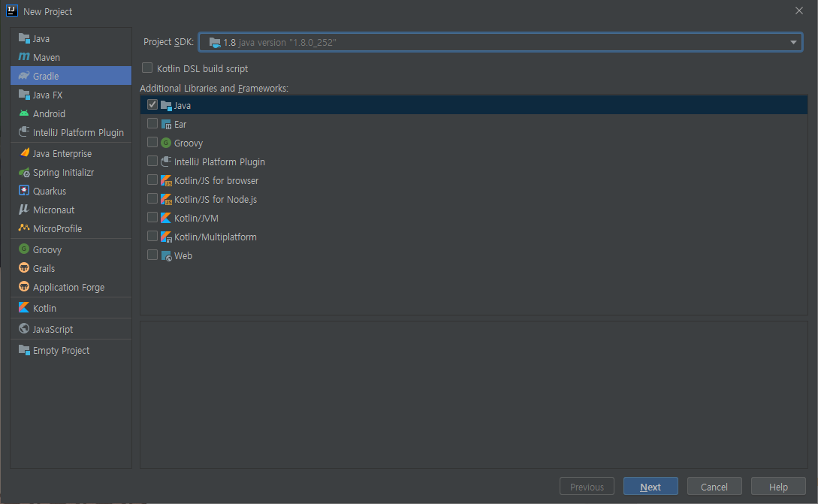Click the Empty Project folder icon
This screenshot has height=504, width=818.
point(24,350)
